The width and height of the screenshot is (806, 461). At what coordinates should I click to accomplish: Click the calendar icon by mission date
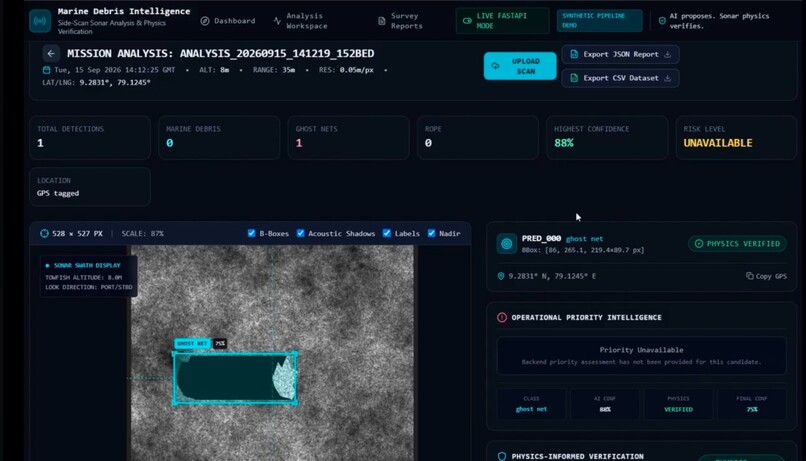46,70
